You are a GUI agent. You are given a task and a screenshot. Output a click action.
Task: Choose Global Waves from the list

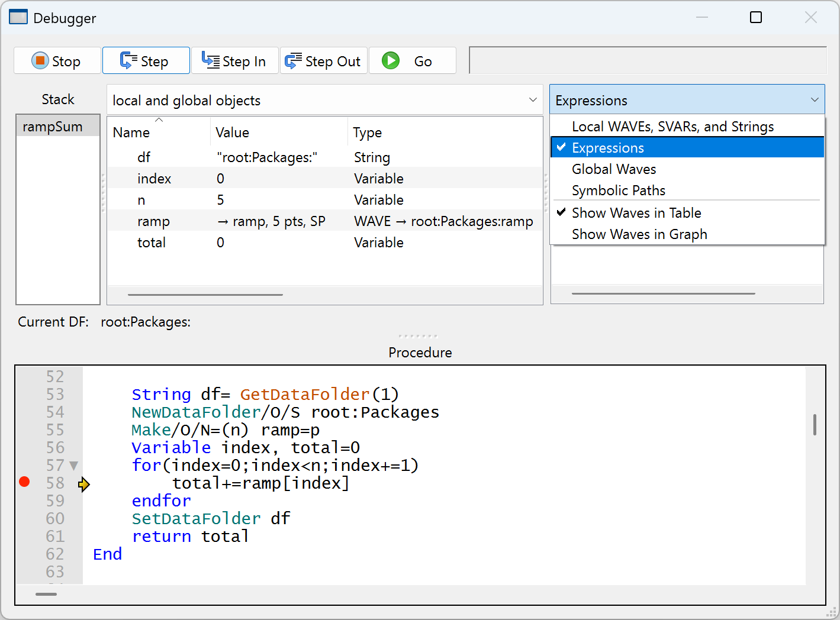[x=613, y=169]
